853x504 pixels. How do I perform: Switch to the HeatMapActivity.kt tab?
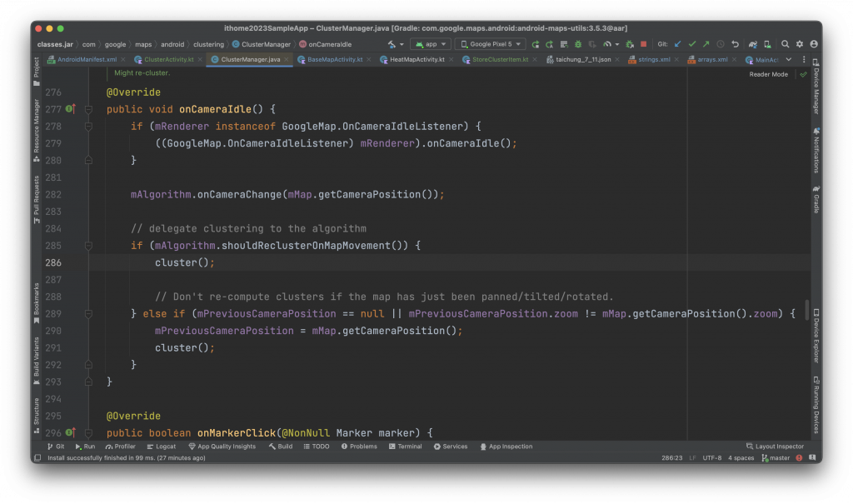point(417,59)
